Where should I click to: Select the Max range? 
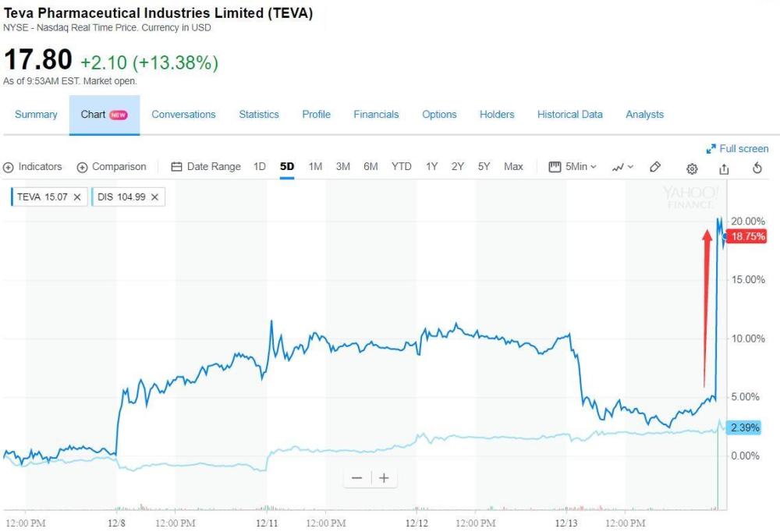[x=513, y=167]
